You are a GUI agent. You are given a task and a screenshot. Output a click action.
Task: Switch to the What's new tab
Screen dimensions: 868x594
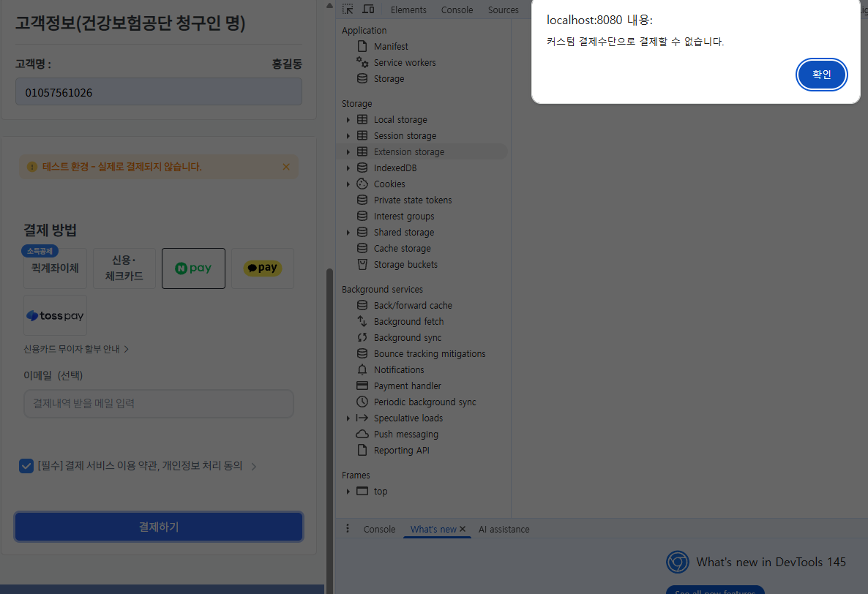(433, 530)
